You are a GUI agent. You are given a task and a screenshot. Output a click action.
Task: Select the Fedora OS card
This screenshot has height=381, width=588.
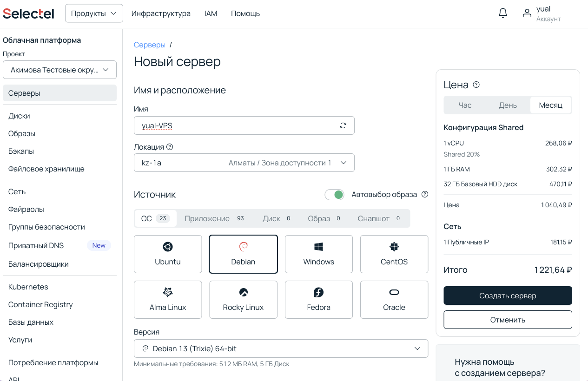coord(319,300)
